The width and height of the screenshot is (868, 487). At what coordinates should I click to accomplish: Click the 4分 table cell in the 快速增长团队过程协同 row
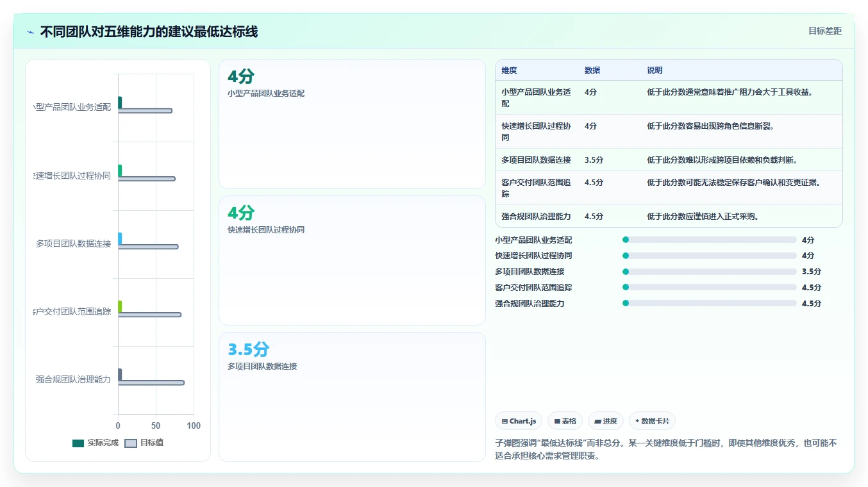pyautogui.click(x=590, y=126)
